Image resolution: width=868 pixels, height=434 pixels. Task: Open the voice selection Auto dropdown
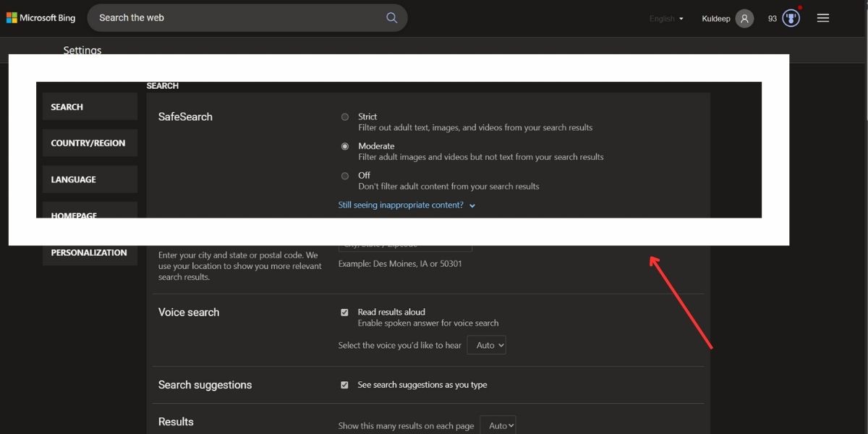487,345
